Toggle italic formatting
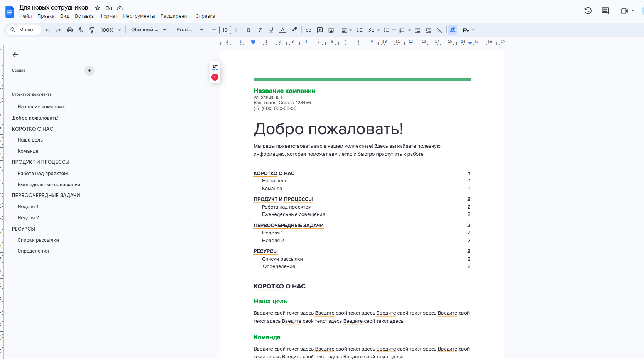The height and width of the screenshot is (359, 644). [260, 30]
